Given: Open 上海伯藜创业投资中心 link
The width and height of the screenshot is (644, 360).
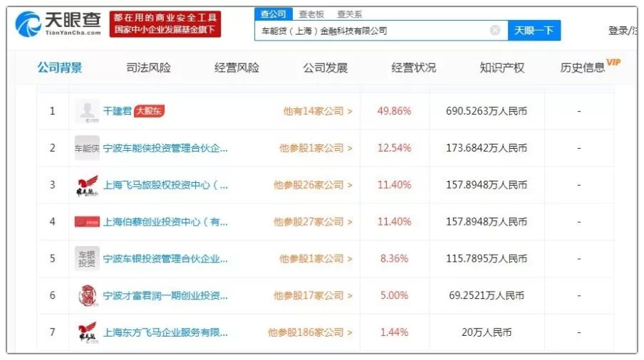Looking at the screenshot, I should pyautogui.click(x=165, y=222).
